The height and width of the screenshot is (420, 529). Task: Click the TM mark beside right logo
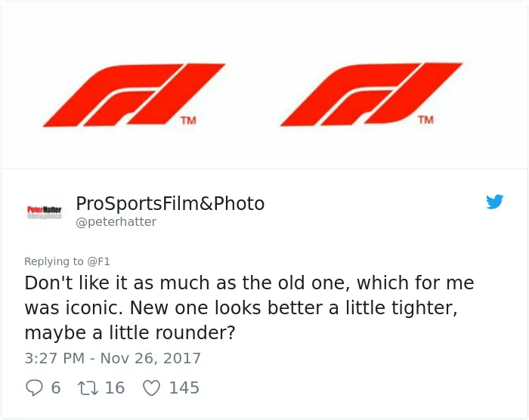[425, 120]
